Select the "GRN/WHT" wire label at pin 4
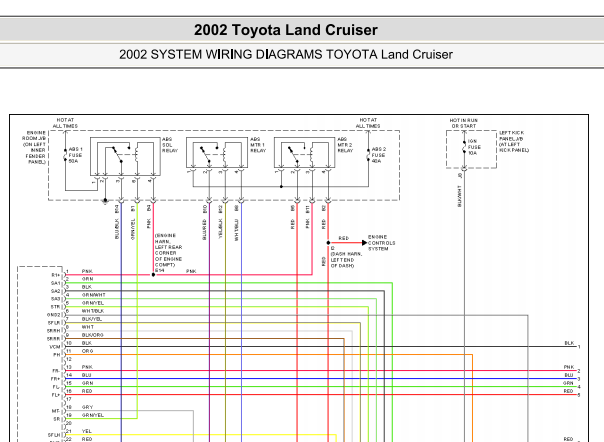604x442 pixels. (x=93, y=295)
